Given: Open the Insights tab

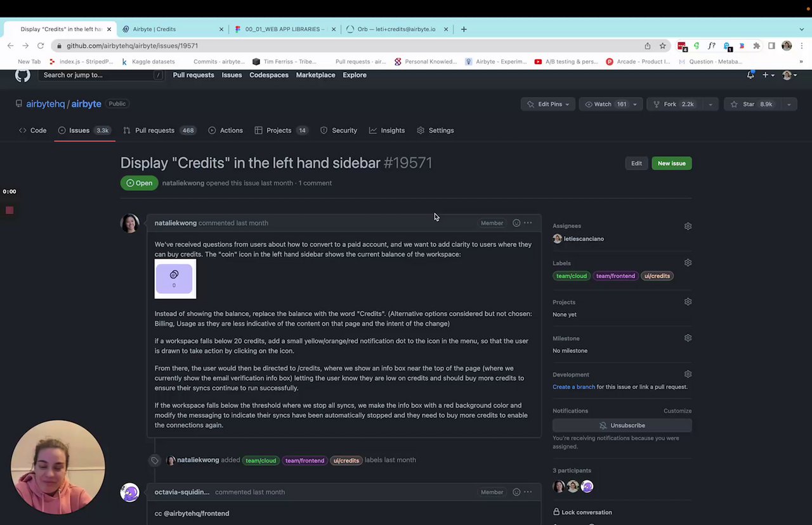Looking at the screenshot, I should pyautogui.click(x=387, y=130).
